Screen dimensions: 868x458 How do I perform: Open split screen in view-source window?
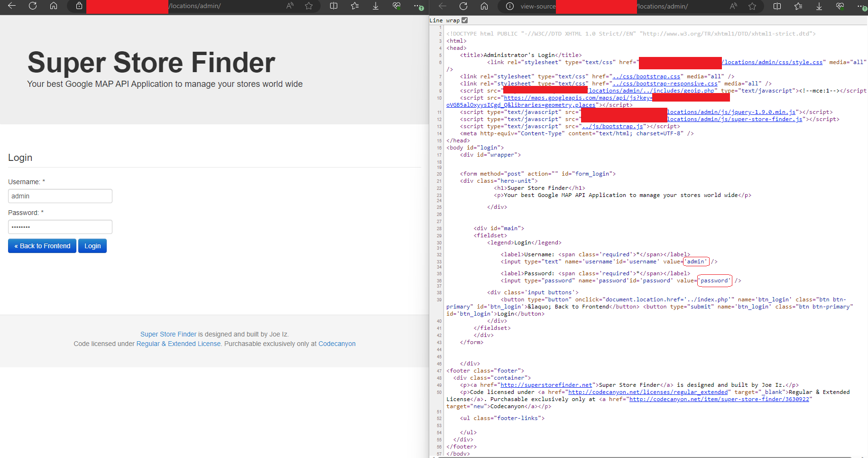[777, 6]
